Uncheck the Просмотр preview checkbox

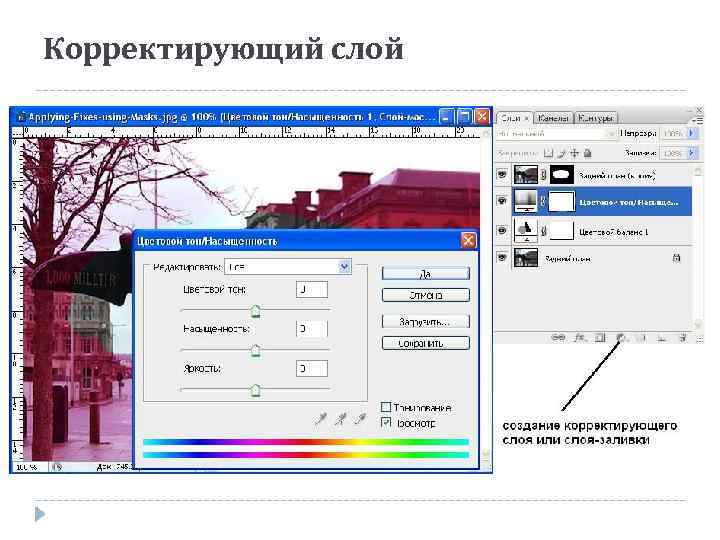tap(386, 422)
